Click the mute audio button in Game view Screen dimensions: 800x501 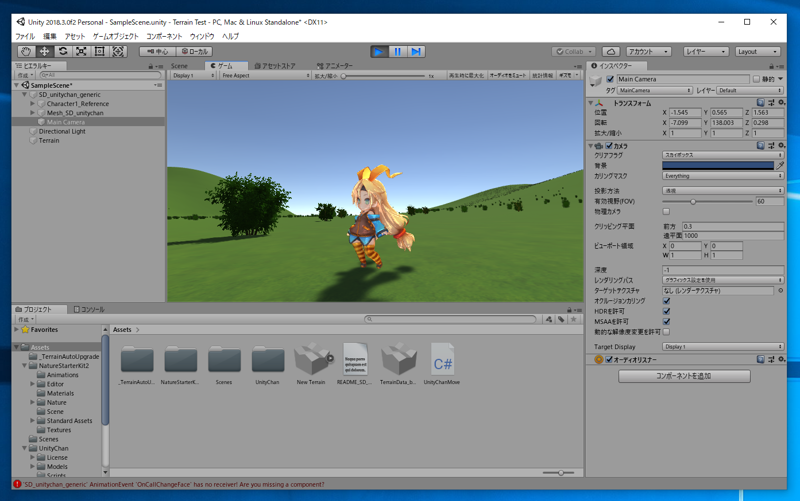(x=508, y=75)
